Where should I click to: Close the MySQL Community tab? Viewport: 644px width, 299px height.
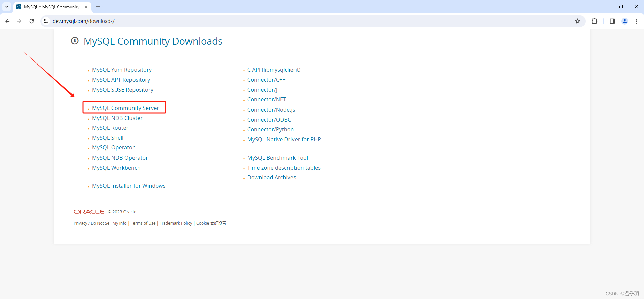[86, 7]
